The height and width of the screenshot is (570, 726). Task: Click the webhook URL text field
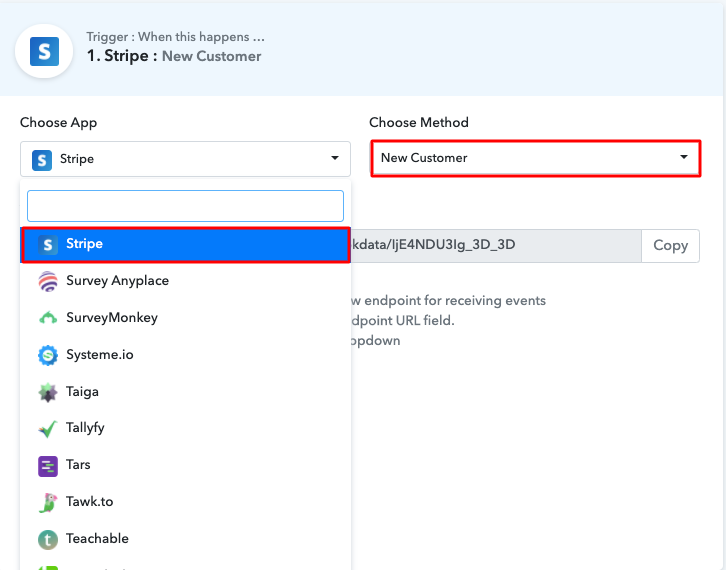pyautogui.click(x=495, y=245)
